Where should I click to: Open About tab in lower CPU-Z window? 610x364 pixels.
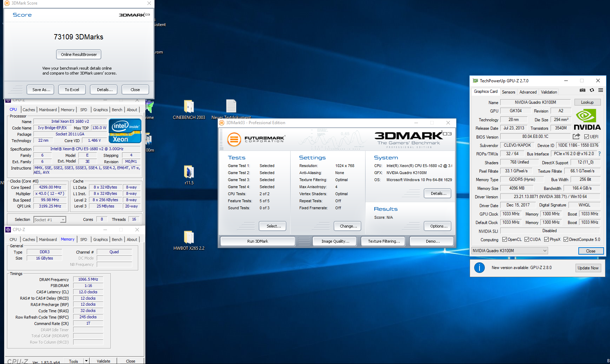tap(132, 240)
